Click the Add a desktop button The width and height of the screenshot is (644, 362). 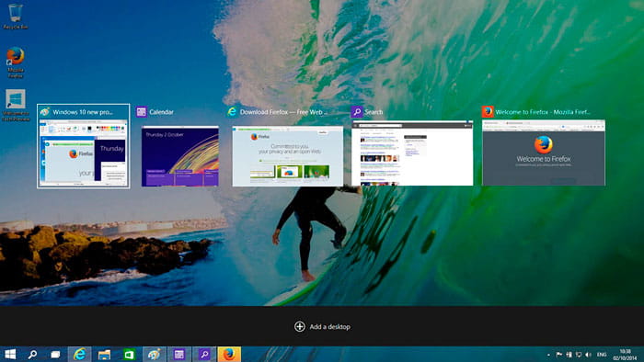(x=322, y=326)
